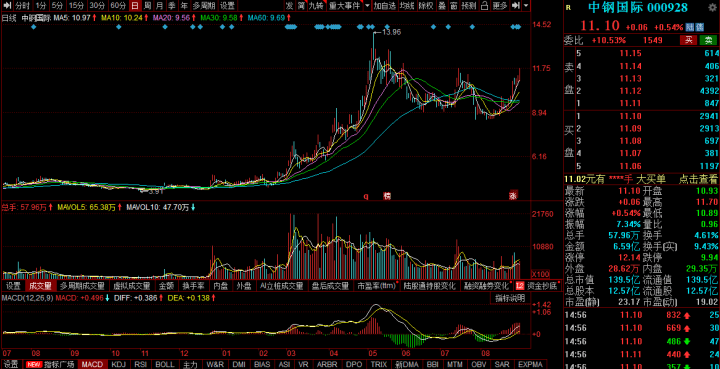The height and width of the screenshot is (369, 720).
Task: Click the L2 badge beside 资金抄底
Action: pos(520,286)
